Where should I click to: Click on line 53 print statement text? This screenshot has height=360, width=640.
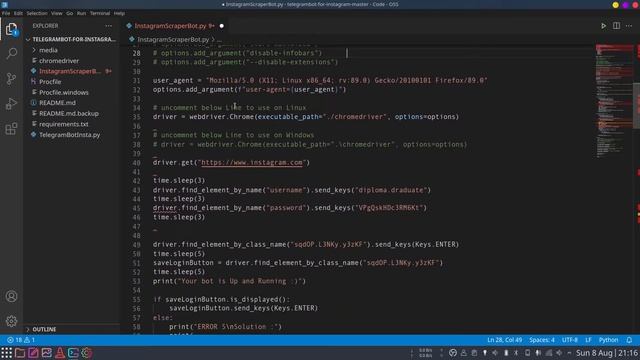229,281
